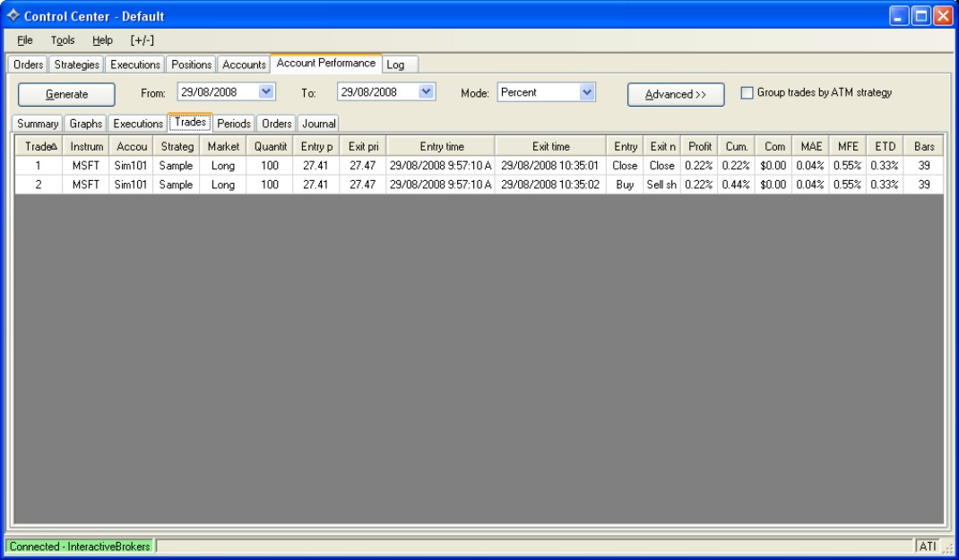Sort by the Bars column header

[x=923, y=147]
